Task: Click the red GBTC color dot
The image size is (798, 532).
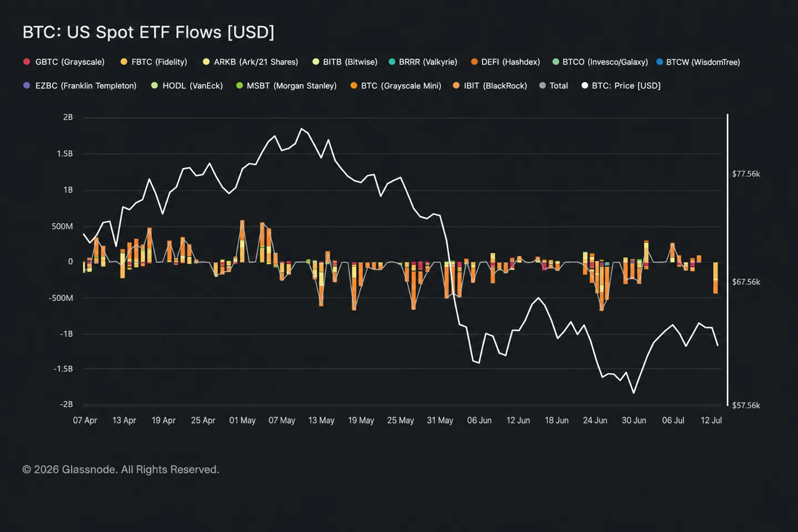Action: point(27,62)
